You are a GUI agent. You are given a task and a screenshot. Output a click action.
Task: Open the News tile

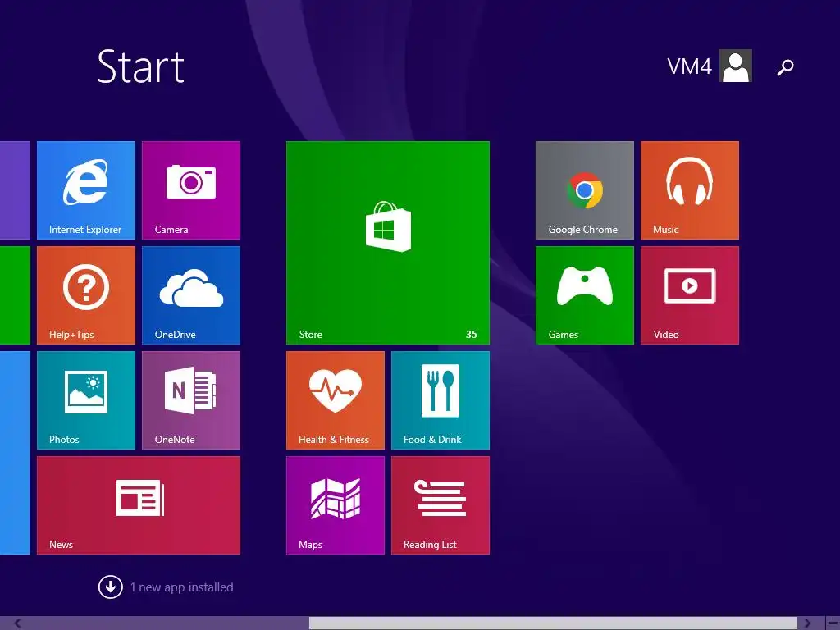[x=138, y=505]
